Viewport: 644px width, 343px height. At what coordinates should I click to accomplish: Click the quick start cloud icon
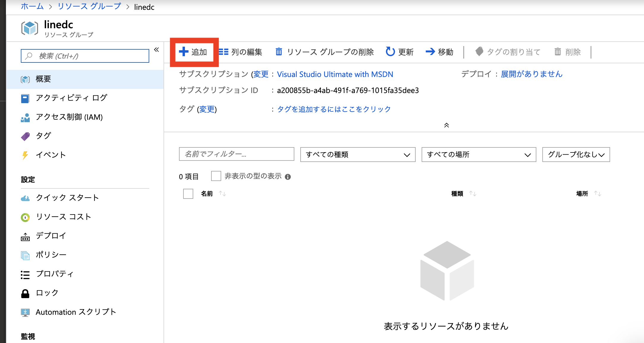[x=25, y=198]
